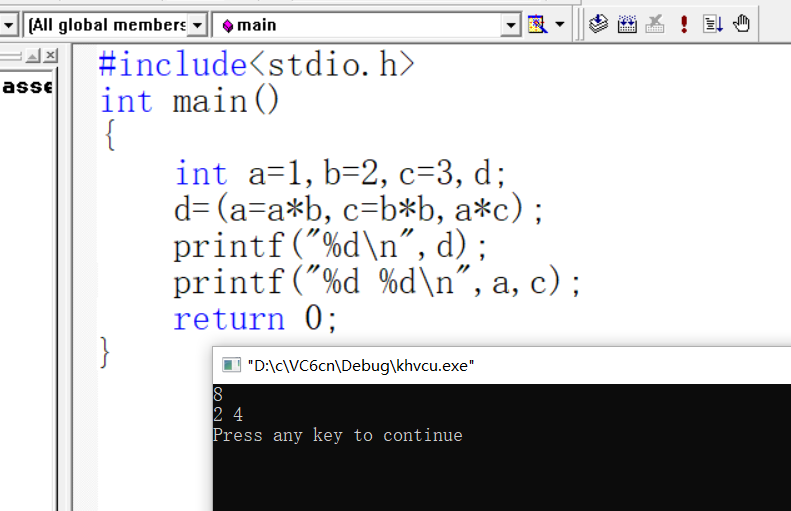Open the All global members filter dropdown
This screenshot has height=511, width=791.
[197, 25]
